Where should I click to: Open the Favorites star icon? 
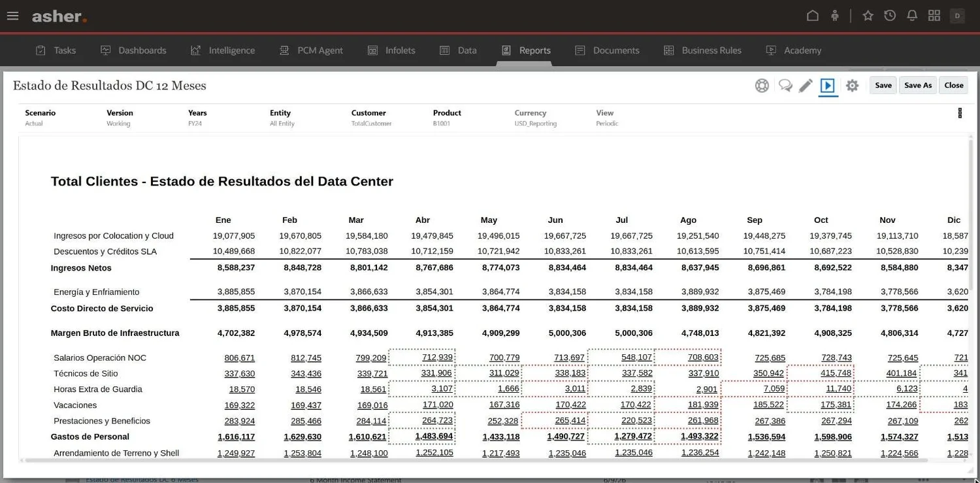tap(868, 16)
